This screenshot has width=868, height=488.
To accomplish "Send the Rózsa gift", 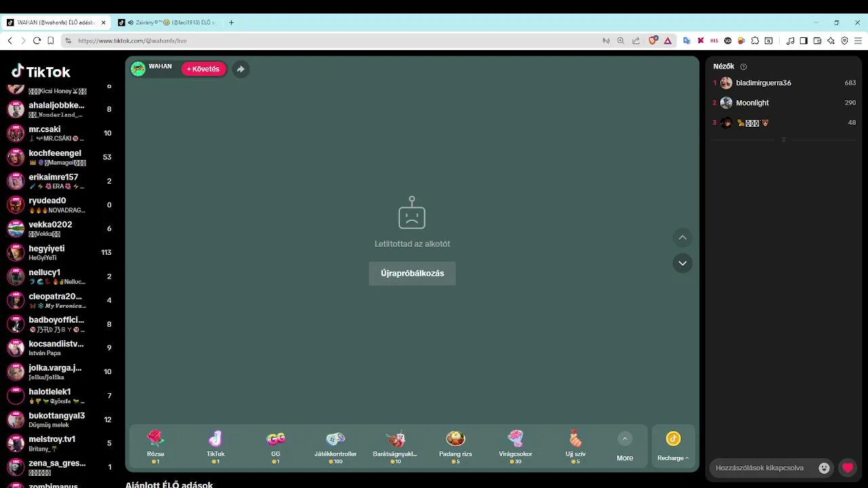I will [156, 447].
